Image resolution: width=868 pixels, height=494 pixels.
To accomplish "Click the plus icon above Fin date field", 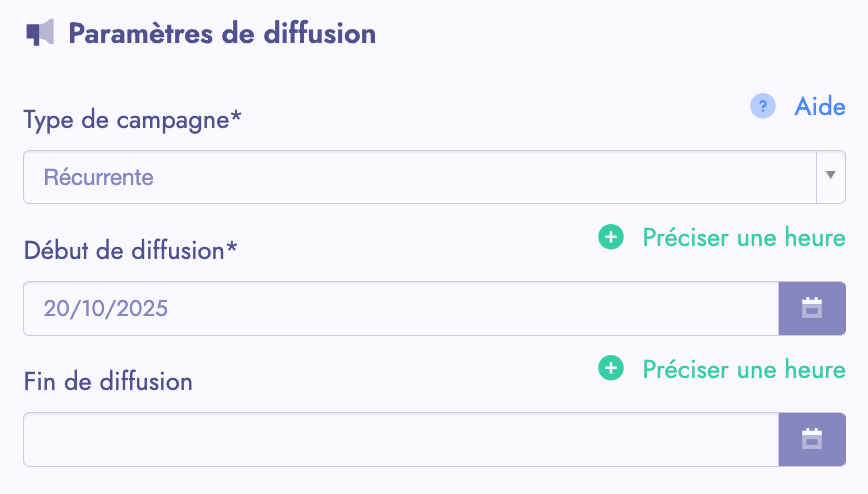I will coord(610,369).
